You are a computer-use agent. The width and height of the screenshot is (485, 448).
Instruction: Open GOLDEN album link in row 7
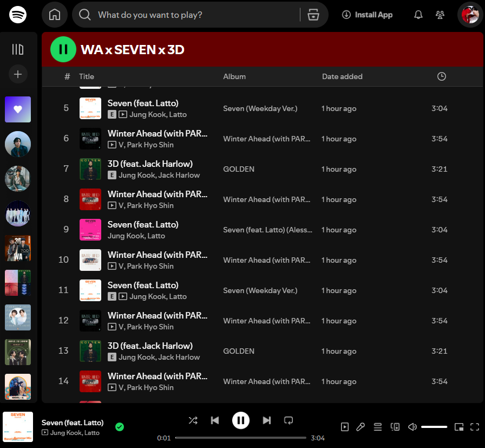coord(239,169)
